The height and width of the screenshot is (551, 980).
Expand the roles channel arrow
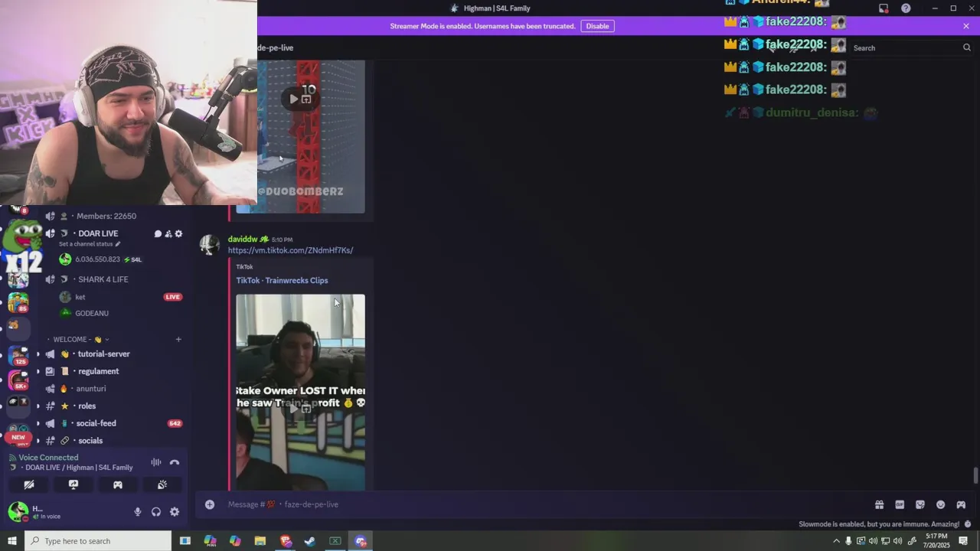pyautogui.click(x=38, y=406)
